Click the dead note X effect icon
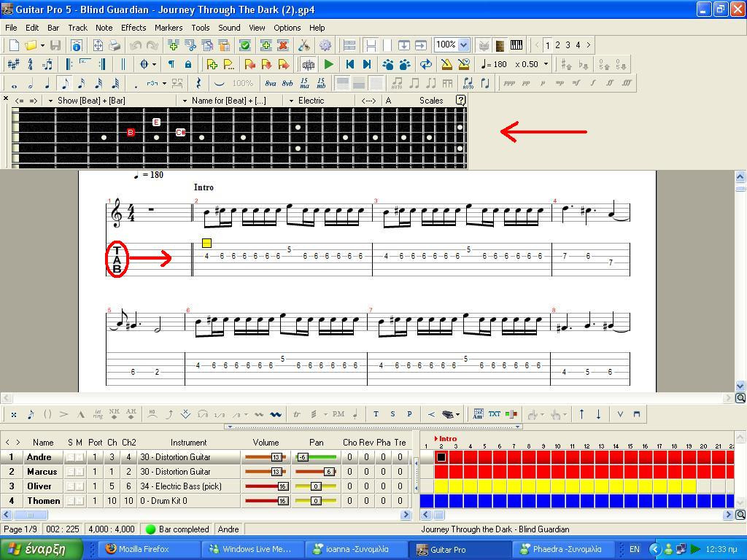The width and height of the screenshot is (747, 560). tap(14, 415)
